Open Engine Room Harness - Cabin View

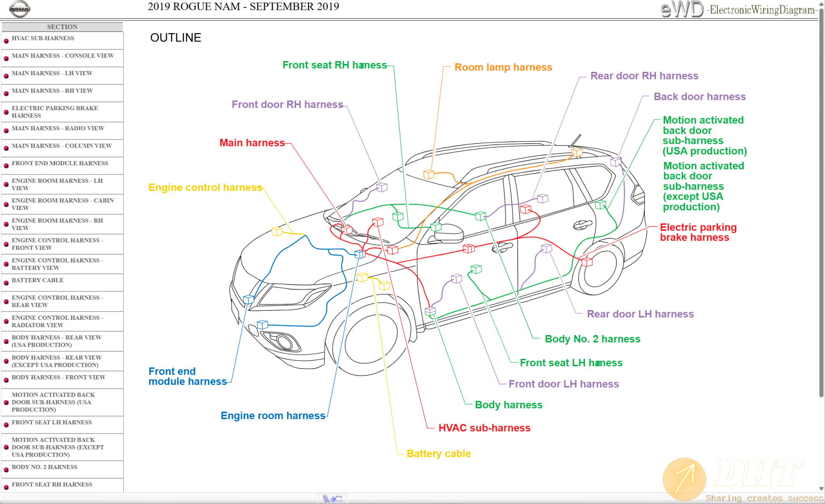(63, 204)
